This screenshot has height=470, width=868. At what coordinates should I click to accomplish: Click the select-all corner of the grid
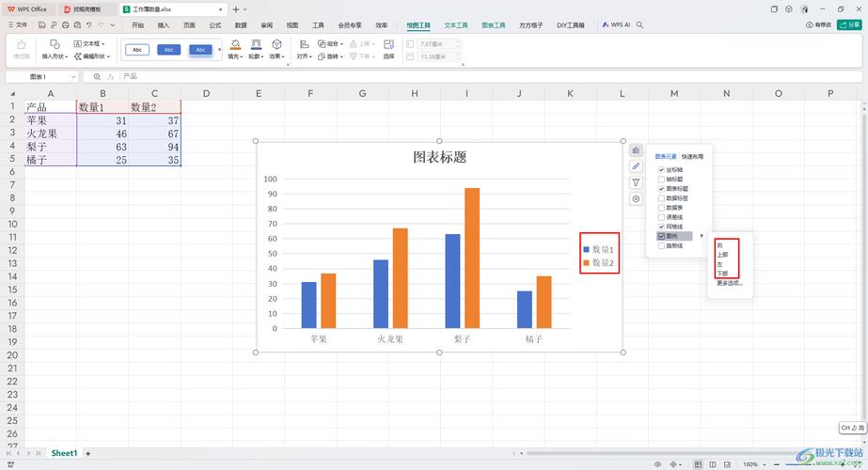click(12, 94)
